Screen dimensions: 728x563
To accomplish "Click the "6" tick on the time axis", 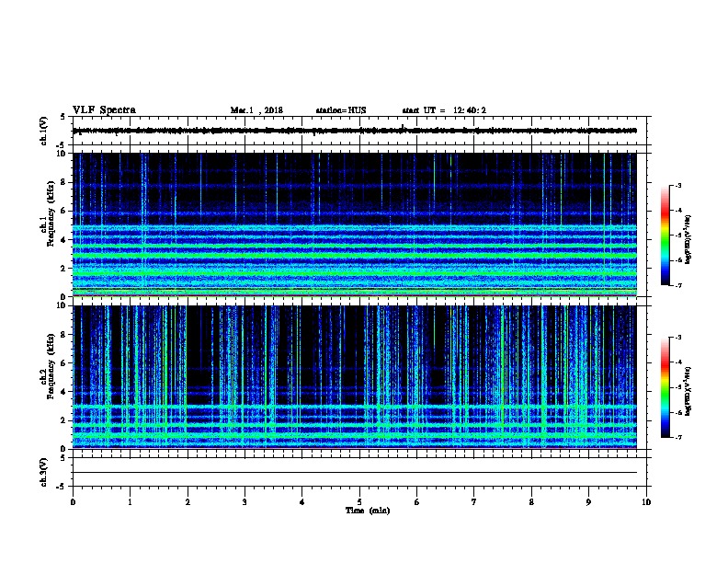I will pos(417,502).
